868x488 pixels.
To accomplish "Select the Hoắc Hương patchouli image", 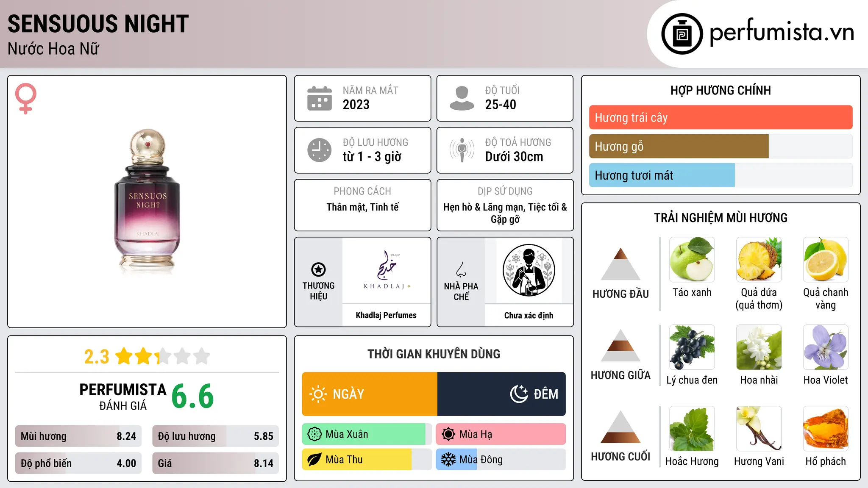I will point(692,429).
